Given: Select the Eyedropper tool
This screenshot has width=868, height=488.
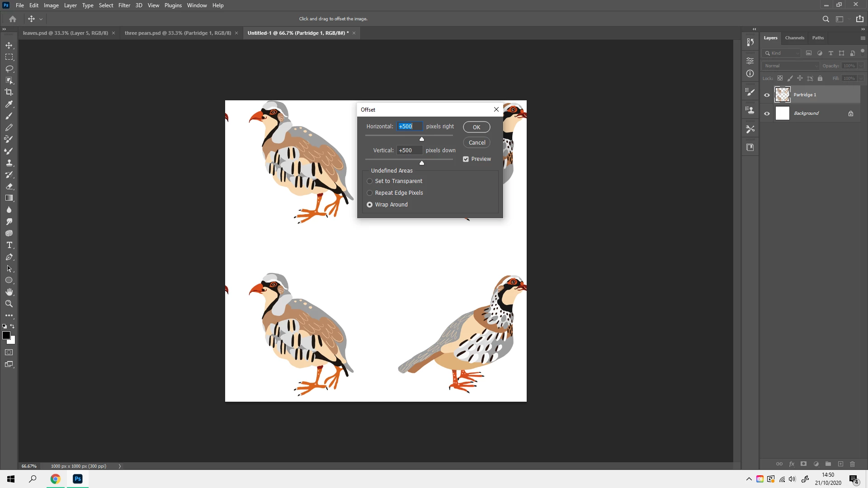Looking at the screenshot, I should (x=9, y=104).
